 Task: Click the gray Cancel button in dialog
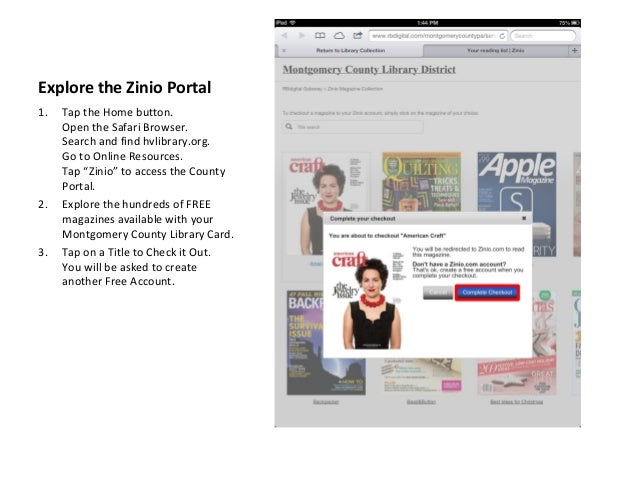438,293
